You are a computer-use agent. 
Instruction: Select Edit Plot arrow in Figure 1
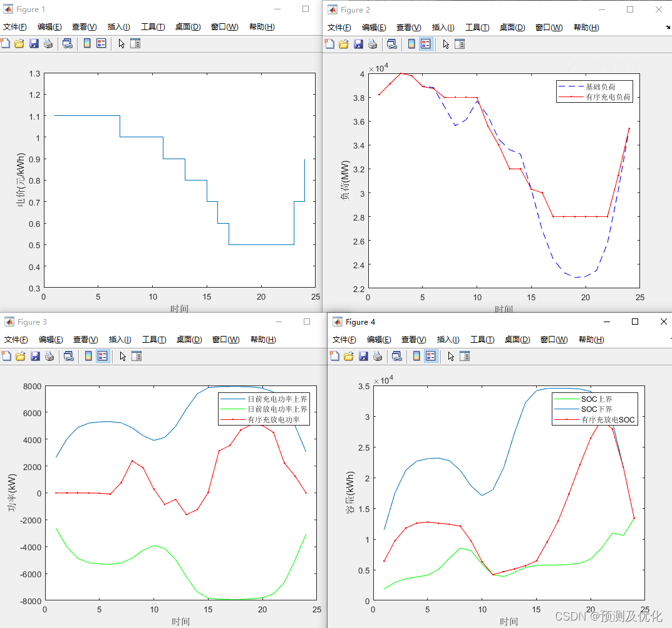[x=121, y=43]
